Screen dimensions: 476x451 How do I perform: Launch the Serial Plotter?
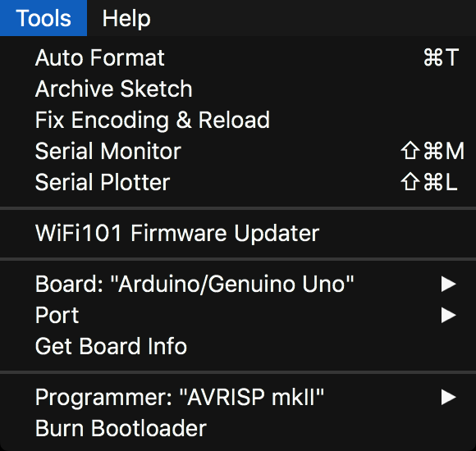(x=238, y=182)
